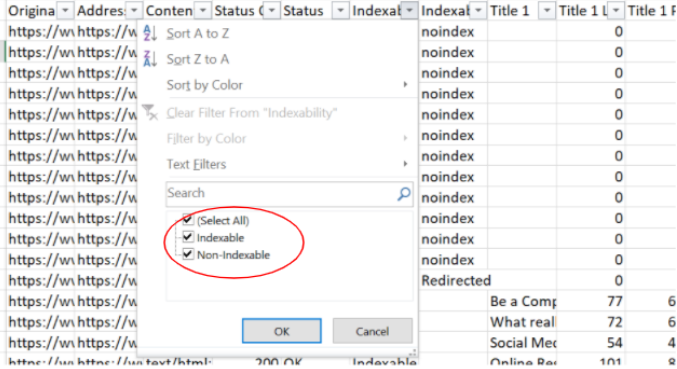
Task: Click the Sort Z to A icon
Action: [x=150, y=59]
